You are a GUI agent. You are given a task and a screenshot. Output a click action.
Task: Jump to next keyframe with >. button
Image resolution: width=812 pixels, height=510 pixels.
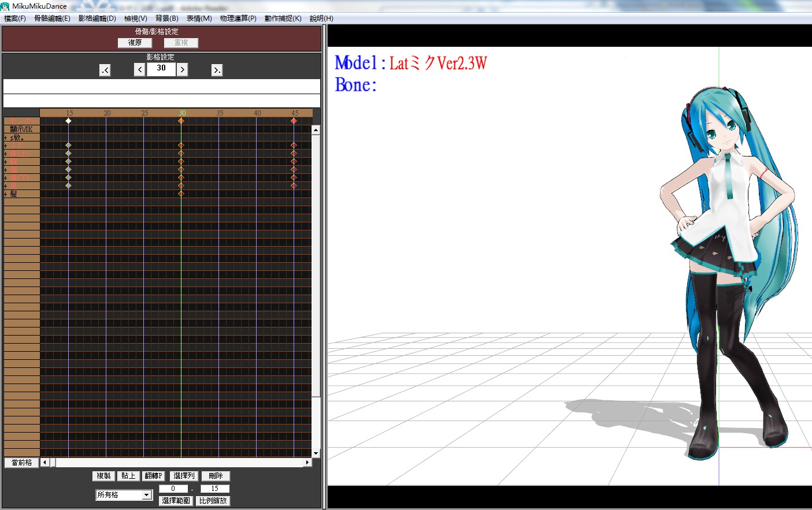217,70
